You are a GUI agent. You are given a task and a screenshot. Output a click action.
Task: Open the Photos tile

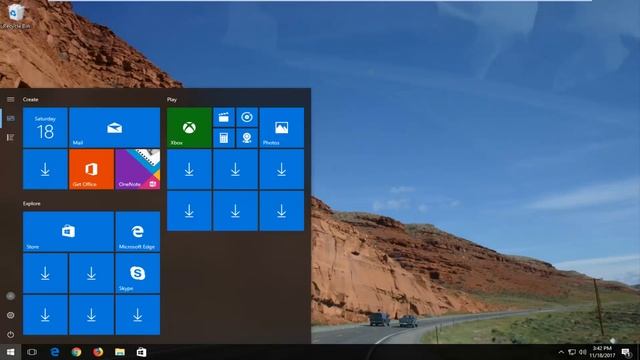282,127
